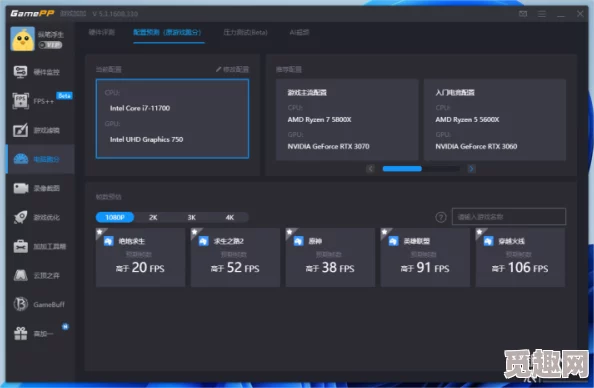Select the 4K resolution option
594x388 pixels.
pyautogui.click(x=230, y=217)
